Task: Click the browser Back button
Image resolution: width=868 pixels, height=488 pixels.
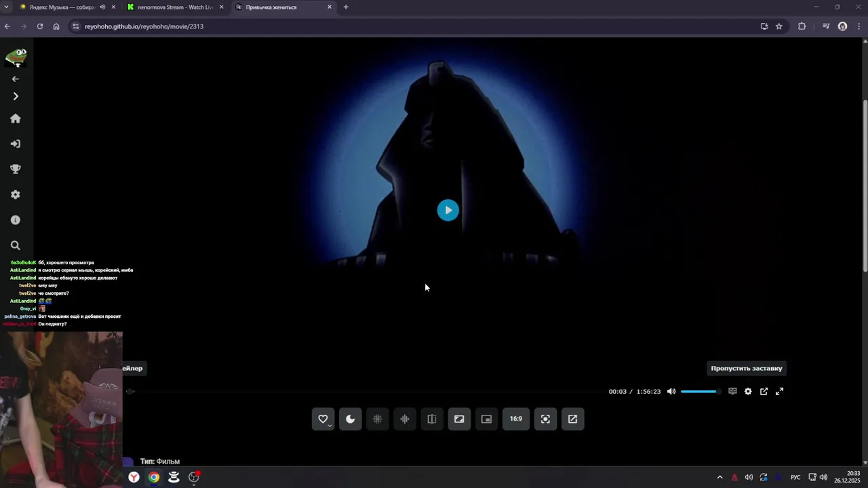Action: (7, 26)
